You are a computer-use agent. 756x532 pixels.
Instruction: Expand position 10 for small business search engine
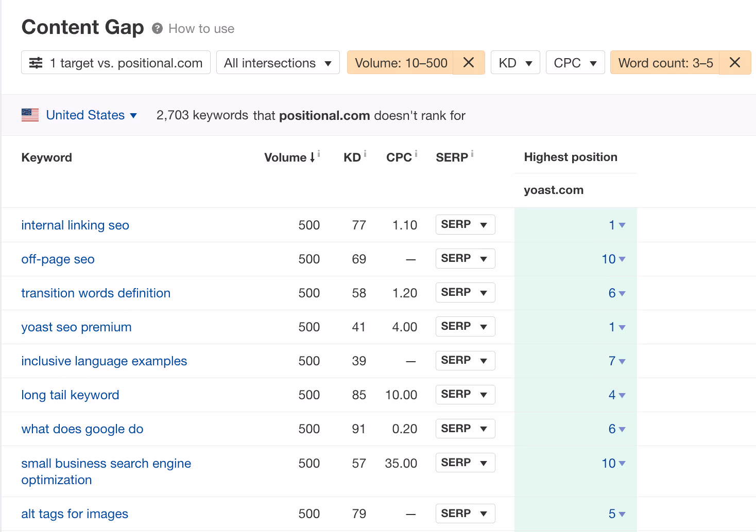[x=613, y=463]
